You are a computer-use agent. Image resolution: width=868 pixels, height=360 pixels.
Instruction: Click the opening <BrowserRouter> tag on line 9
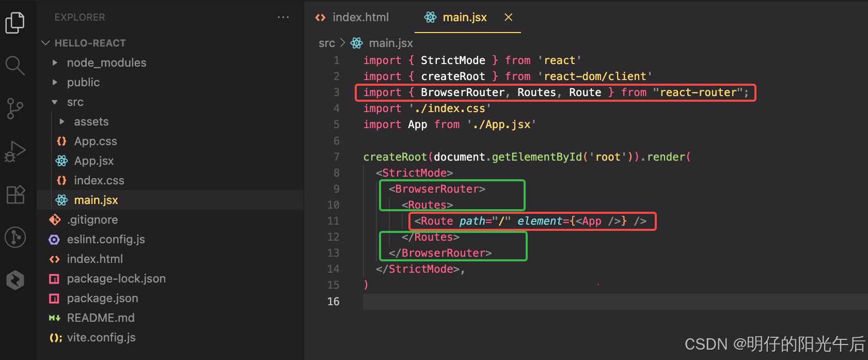[x=437, y=189]
